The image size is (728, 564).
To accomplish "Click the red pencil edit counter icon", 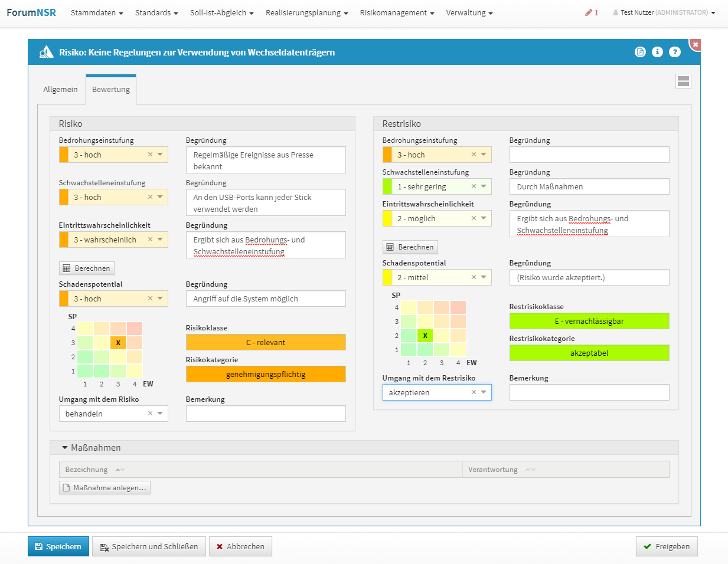I will pyautogui.click(x=591, y=12).
